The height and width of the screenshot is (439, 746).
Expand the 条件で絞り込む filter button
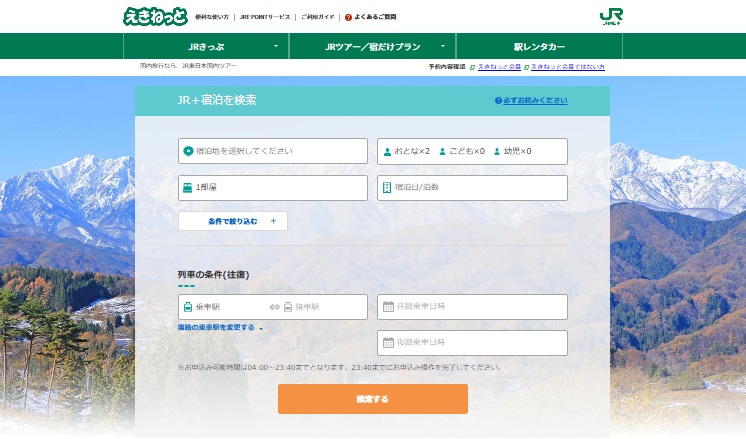pyautogui.click(x=233, y=221)
